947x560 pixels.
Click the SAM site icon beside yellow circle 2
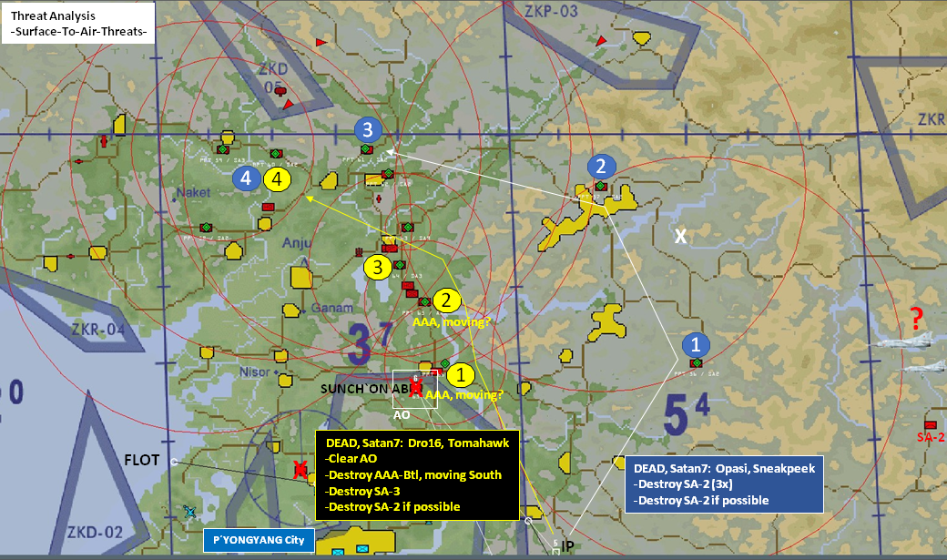click(x=424, y=301)
